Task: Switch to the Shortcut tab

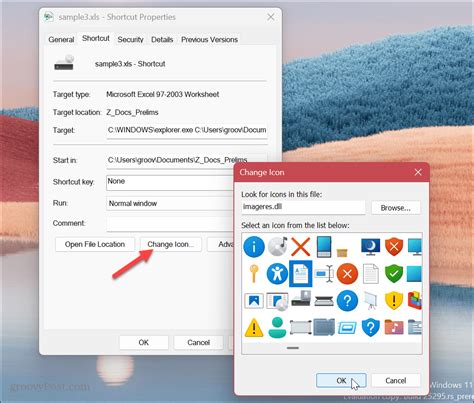Action: click(96, 39)
